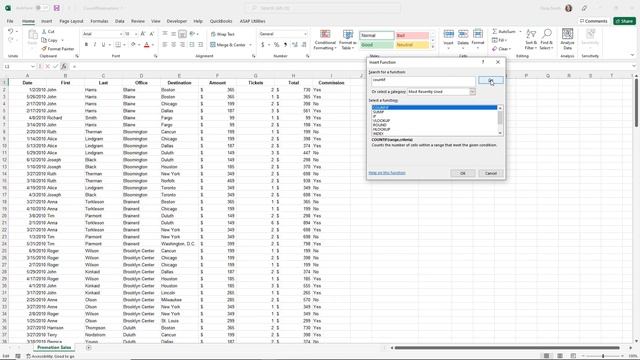
Task: Click the Align Right icon
Action: [182, 44]
